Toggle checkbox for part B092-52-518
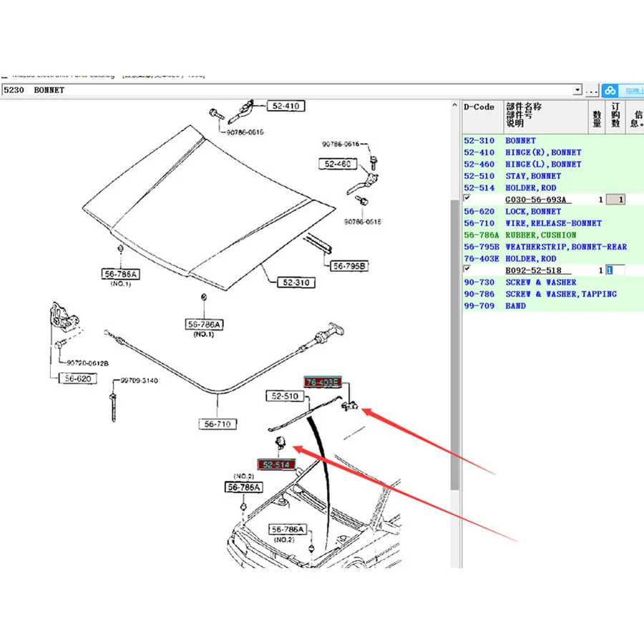The height and width of the screenshot is (644, 644). [x=467, y=268]
